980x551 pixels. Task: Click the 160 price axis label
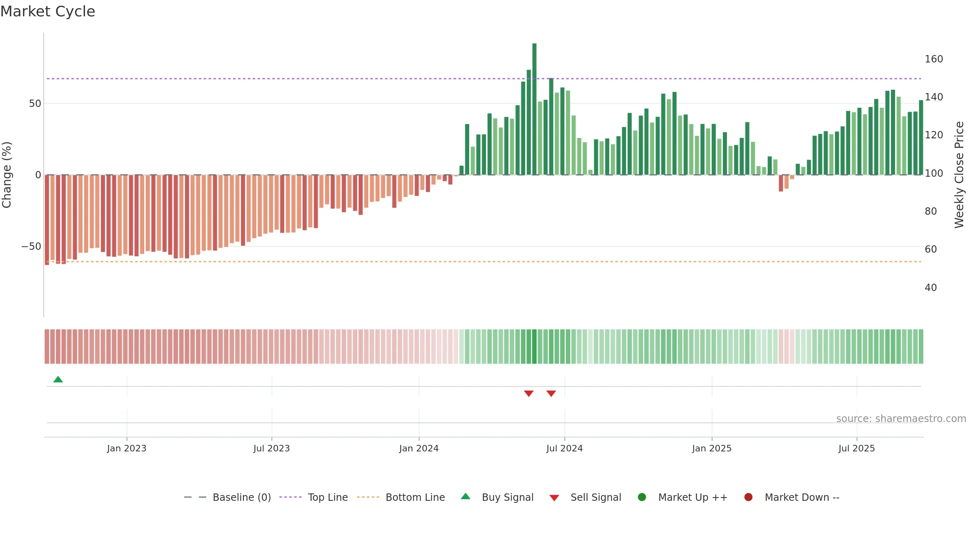pos(934,59)
